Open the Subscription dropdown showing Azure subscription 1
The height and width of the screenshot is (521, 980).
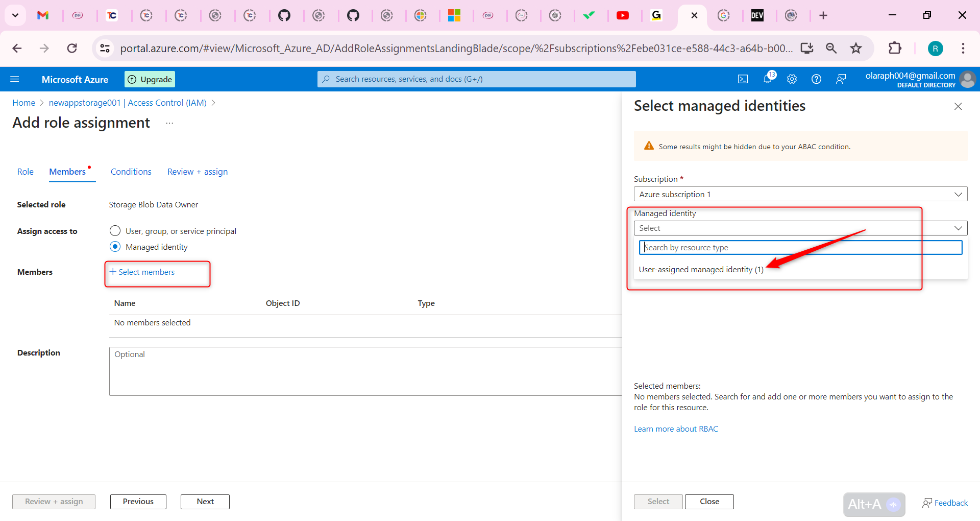pyautogui.click(x=800, y=194)
